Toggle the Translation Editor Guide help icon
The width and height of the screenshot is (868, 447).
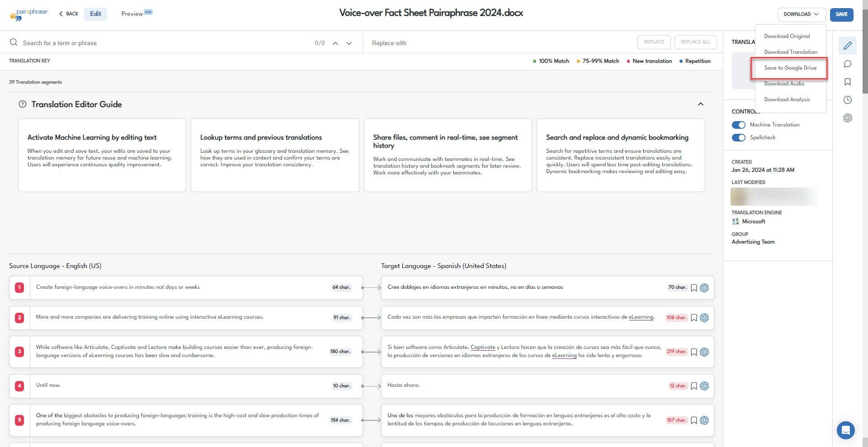click(23, 104)
